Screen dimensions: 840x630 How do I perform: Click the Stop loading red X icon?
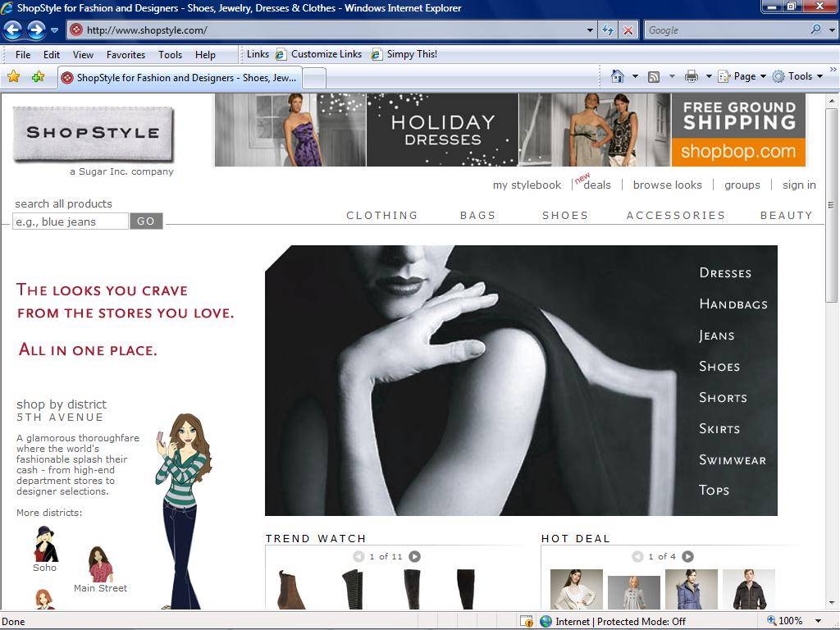click(x=628, y=30)
